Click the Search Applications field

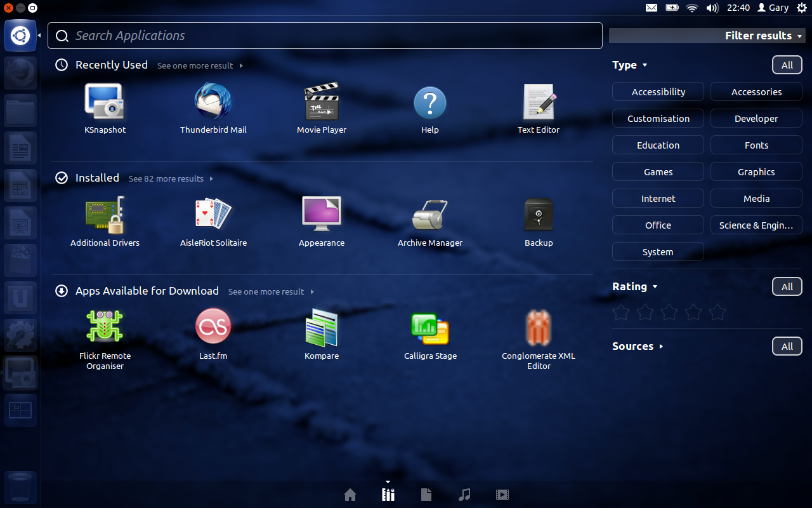tap(325, 36)
